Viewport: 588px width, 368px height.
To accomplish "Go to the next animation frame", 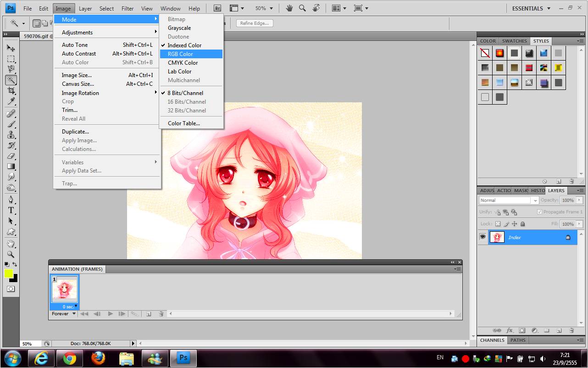I will point(122,314).
